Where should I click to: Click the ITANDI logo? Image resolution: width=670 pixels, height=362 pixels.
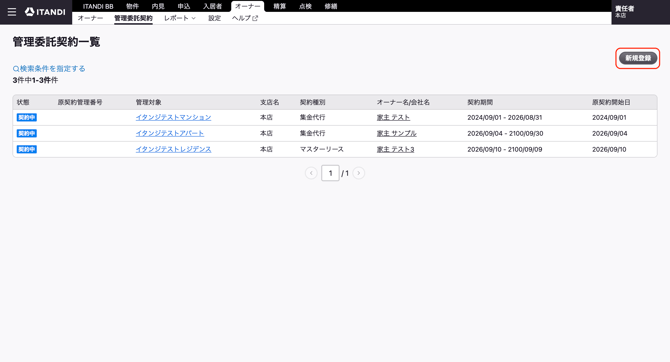[x=45, y=12]
